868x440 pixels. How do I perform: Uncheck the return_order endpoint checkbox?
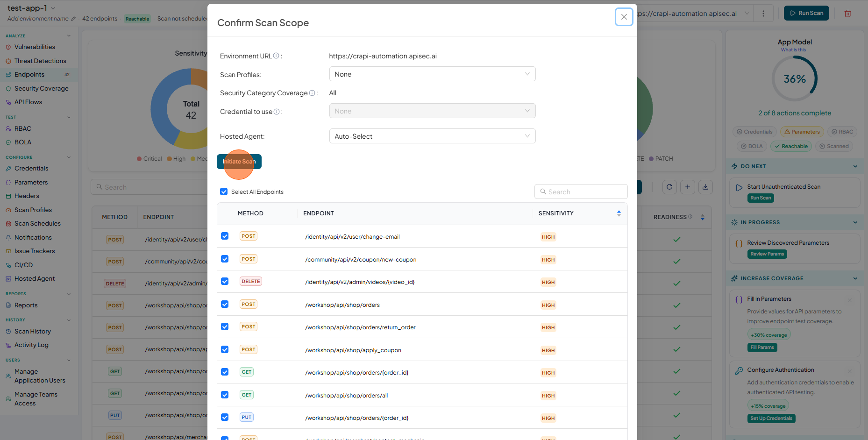pyautogui.click(x=225, y=326)
